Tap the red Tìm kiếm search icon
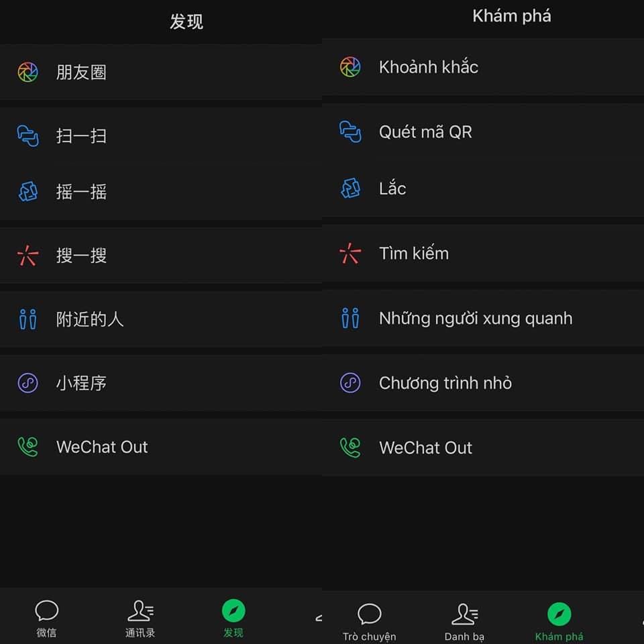644x644 pixels. (350, 253)
